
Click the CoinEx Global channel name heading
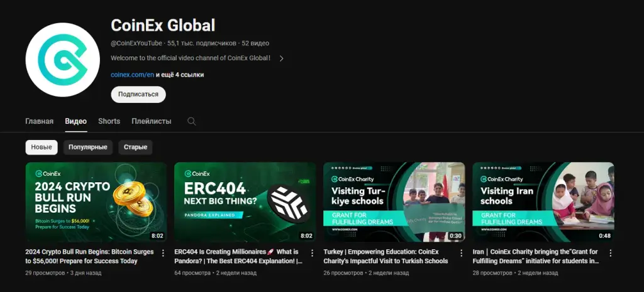(163, 25)
